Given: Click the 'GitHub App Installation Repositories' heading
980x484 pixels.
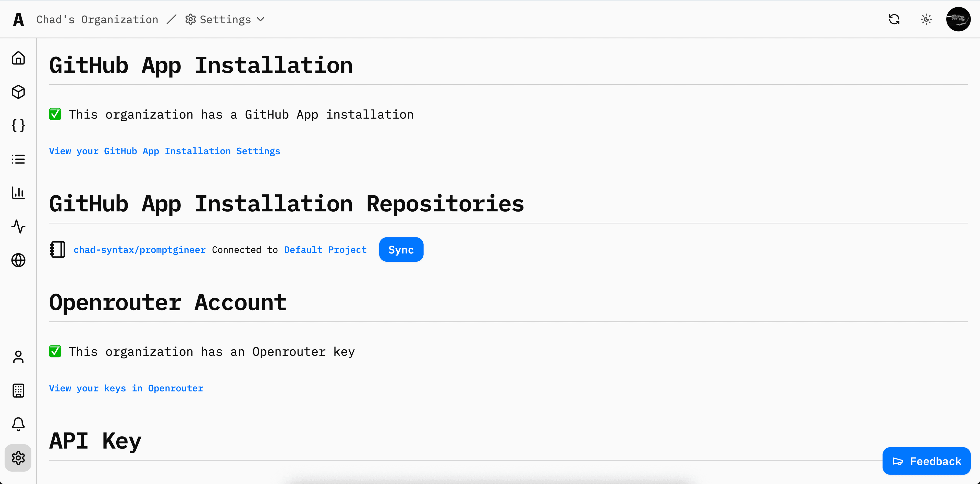Looking at the screenshot, I should click(x=286, y=204).
